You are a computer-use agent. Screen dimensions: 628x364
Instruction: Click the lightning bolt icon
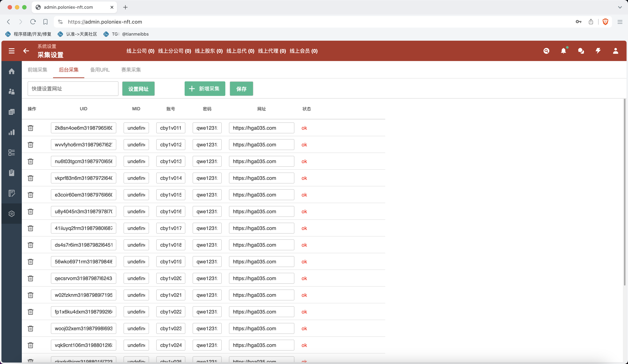tap(598, 51)
